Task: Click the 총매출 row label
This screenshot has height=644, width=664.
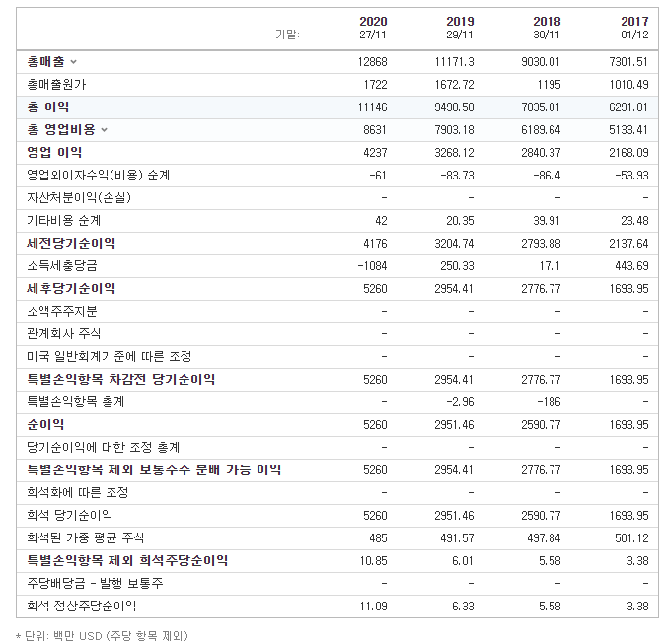Action: pyautogui.click(x=45, y=62)
